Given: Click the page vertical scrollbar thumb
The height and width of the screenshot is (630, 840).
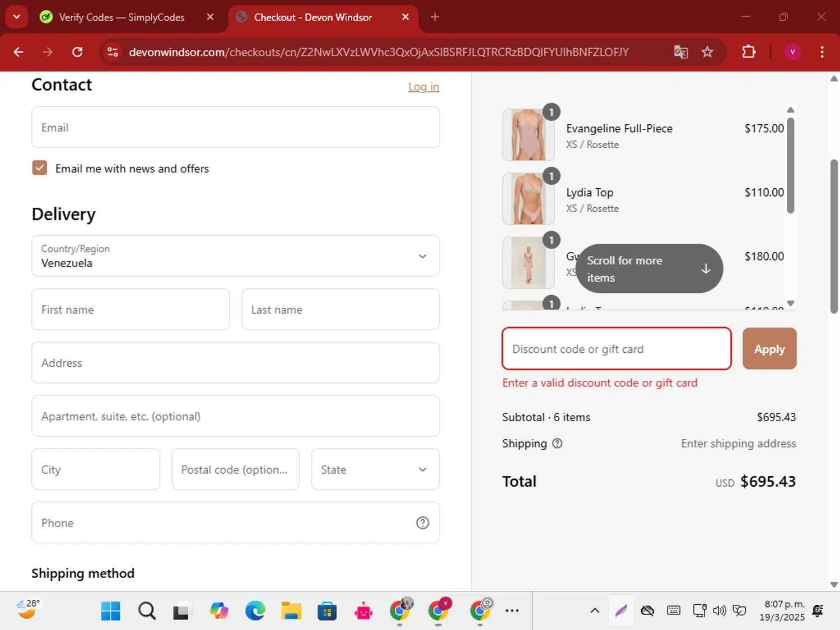Looking at the screenshot, I should [x=834, y=237].
